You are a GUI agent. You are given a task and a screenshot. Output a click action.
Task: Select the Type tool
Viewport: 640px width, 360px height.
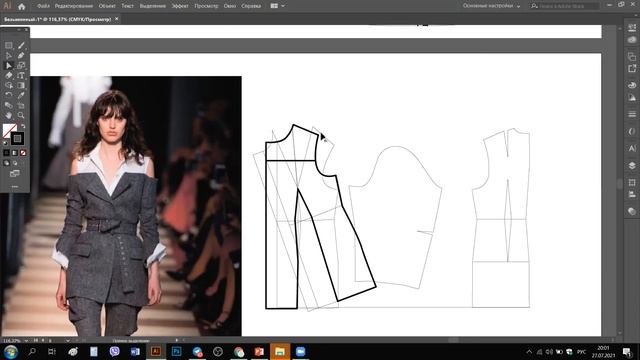click(21, 75)
